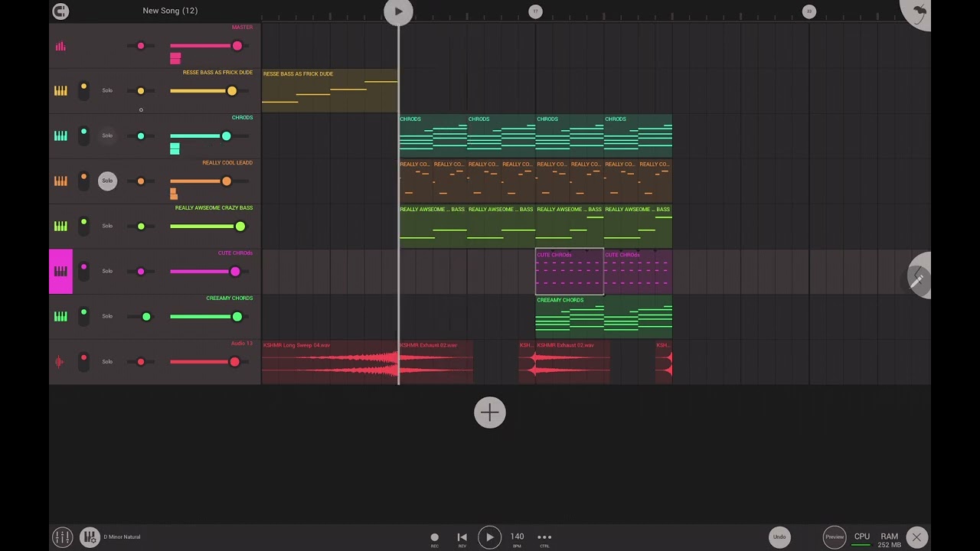The height and width of the screenshot is (551, 980).
Task: Click the playhead marker on the timeline ruler
Action: [x=398, y=11]
